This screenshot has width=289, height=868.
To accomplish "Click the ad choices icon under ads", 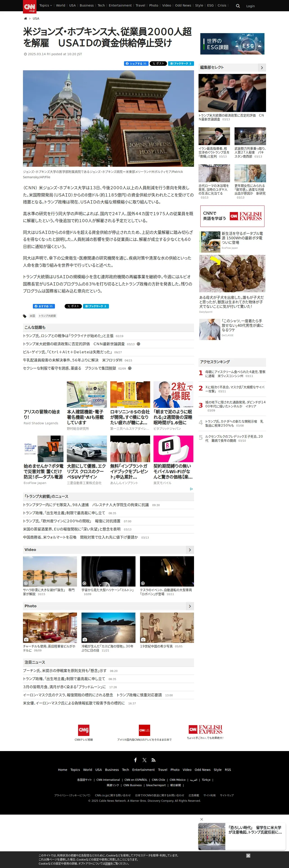I will pyautogui.click(x=192, y=489).
